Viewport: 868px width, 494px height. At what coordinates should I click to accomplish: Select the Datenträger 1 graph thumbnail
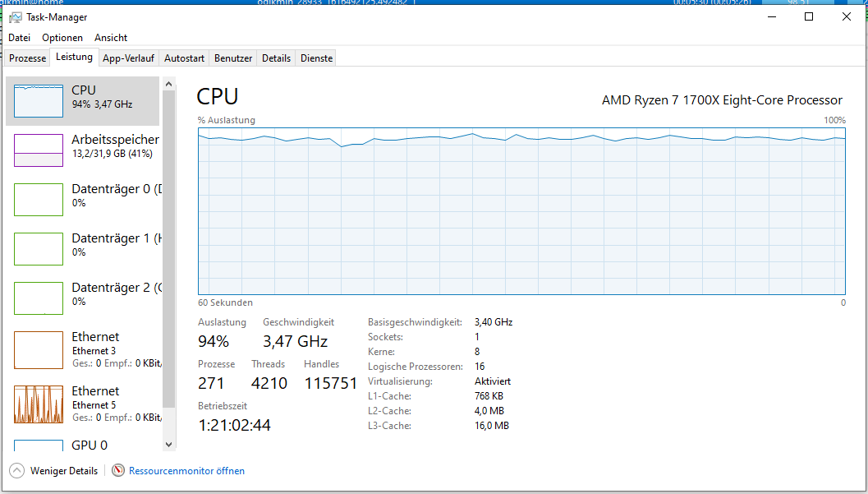[39, 249]
